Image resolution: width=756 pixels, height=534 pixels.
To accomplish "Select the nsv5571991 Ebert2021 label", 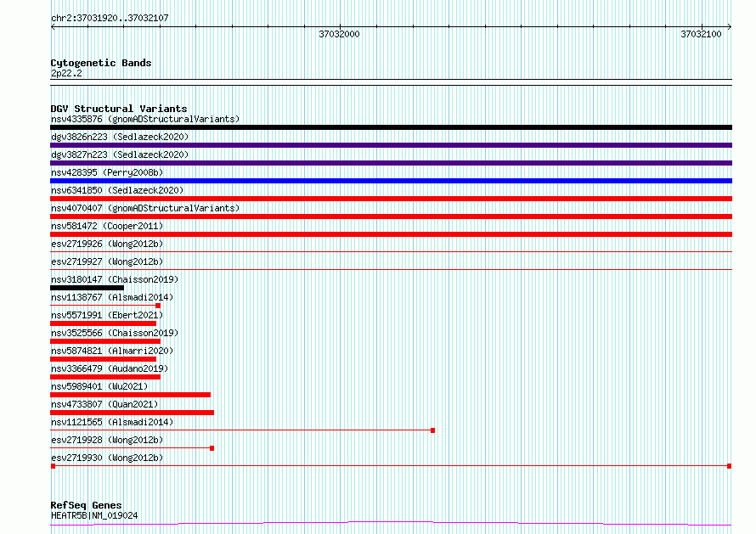I will point(107,315).
